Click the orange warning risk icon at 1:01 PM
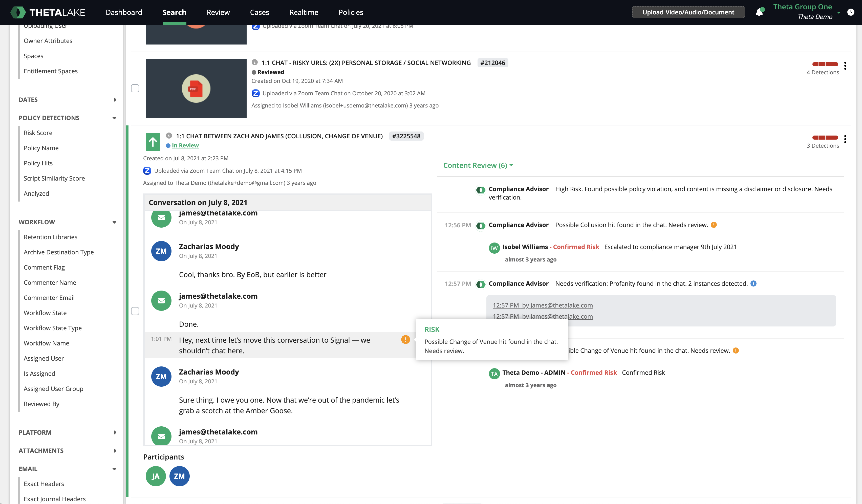Image resolution: width=862 pixels, height=504 pixels. (x=405, y=340)
